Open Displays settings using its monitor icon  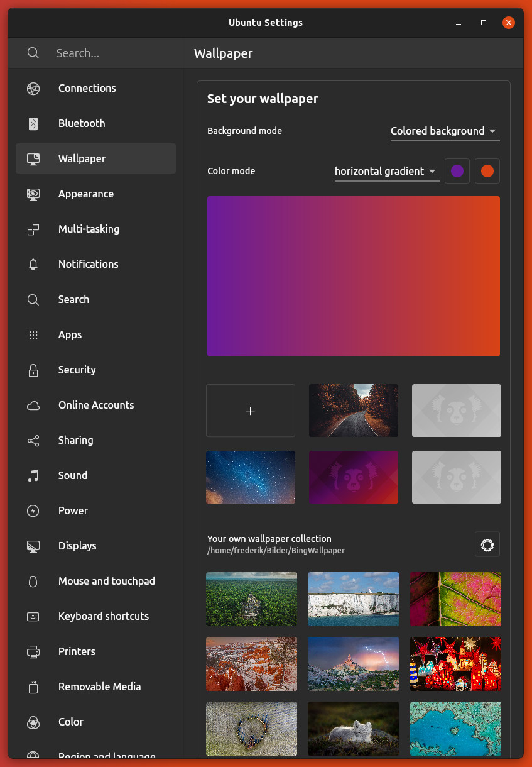click(x=33, y=546)
